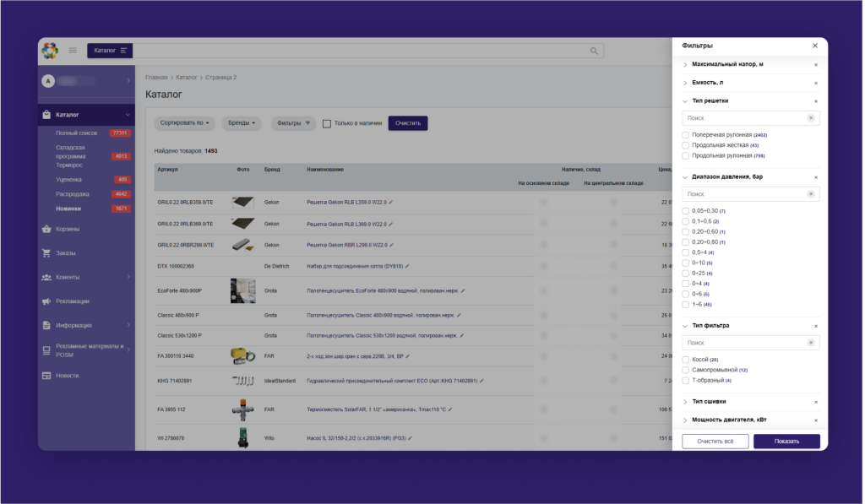Clear the Тип решетки search field icon
This screenshot has height=504, width=865.
click(811, 118)
